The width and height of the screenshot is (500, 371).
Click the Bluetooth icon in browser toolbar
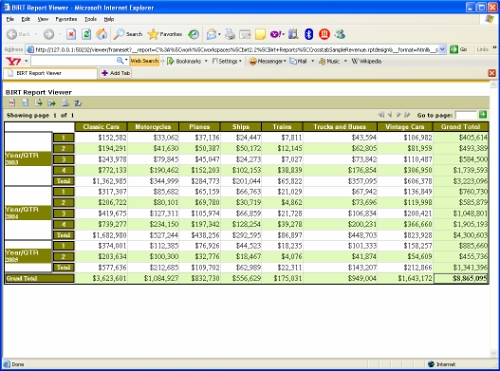[x=309, y=34]
